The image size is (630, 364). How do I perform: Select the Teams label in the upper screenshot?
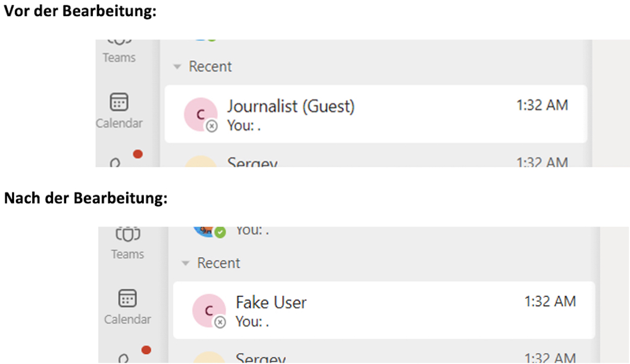119,58
